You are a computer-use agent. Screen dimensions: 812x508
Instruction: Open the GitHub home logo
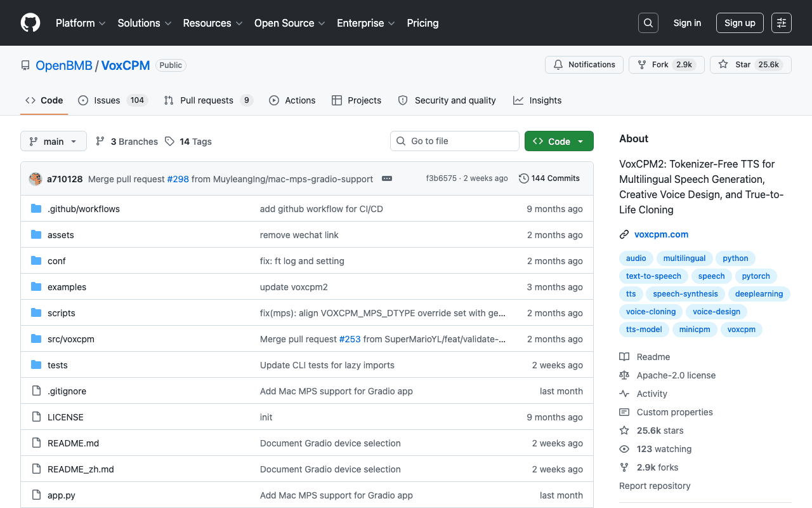click(30, 23)
